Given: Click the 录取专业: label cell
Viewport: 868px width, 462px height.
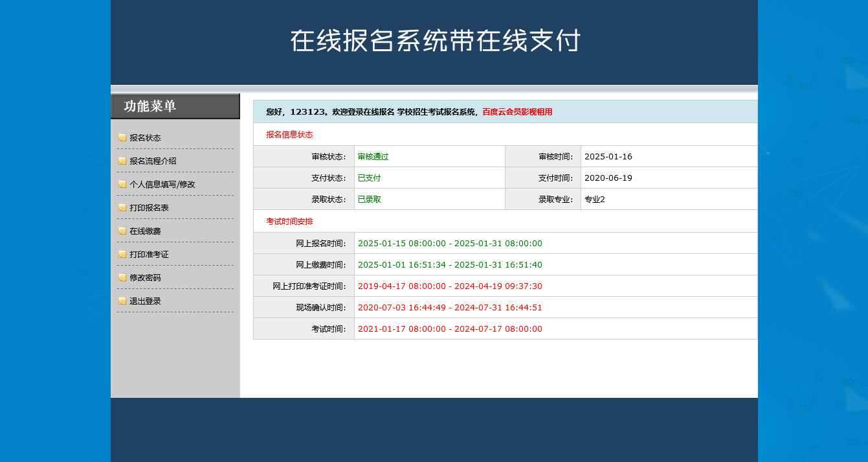Looking at the screenshot, I should 543,200.
